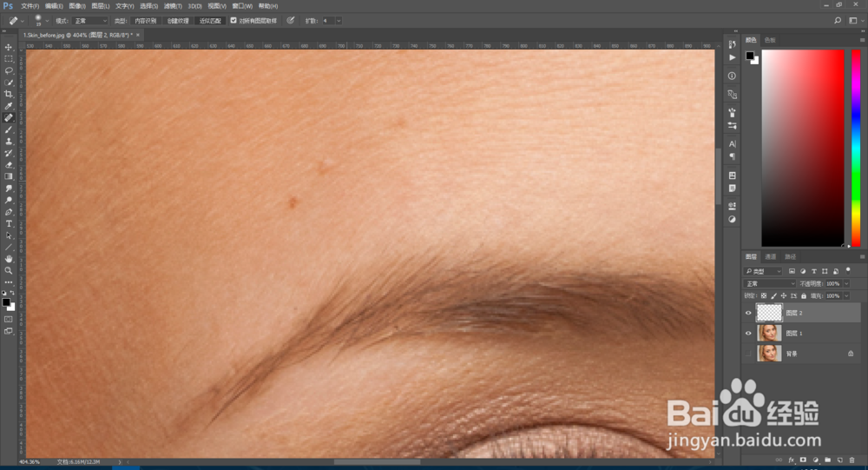This screenshot has height=470, width=868.
Task: Show the 背景 layer visibility box
Action: (748, 353)
